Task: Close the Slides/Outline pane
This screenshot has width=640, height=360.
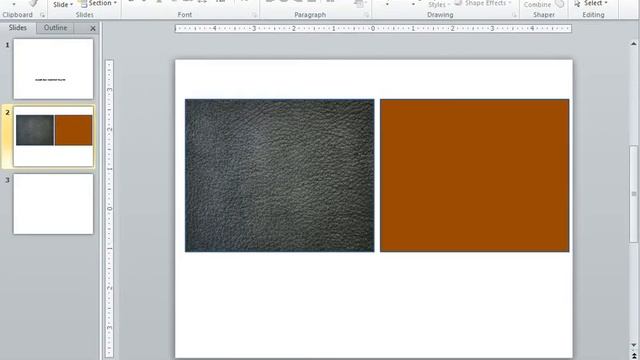Action: [93, 28]
